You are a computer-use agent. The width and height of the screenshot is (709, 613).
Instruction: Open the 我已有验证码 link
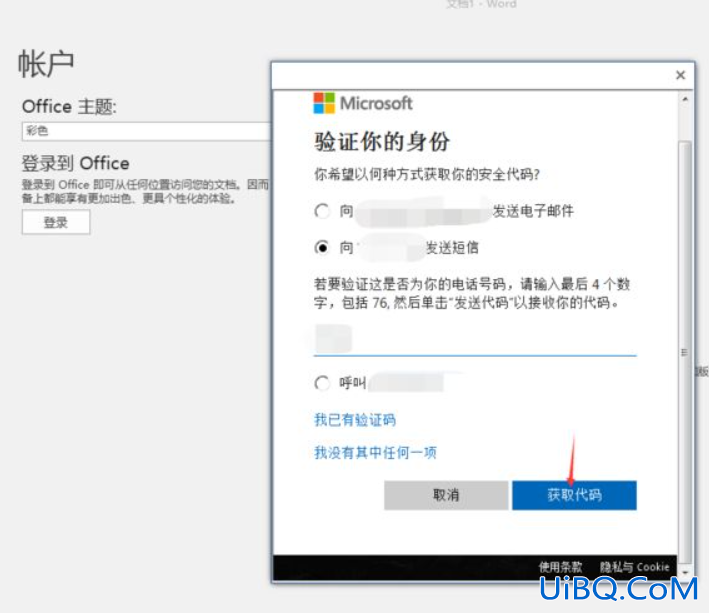pyautogui.click(x=355, y=420)
